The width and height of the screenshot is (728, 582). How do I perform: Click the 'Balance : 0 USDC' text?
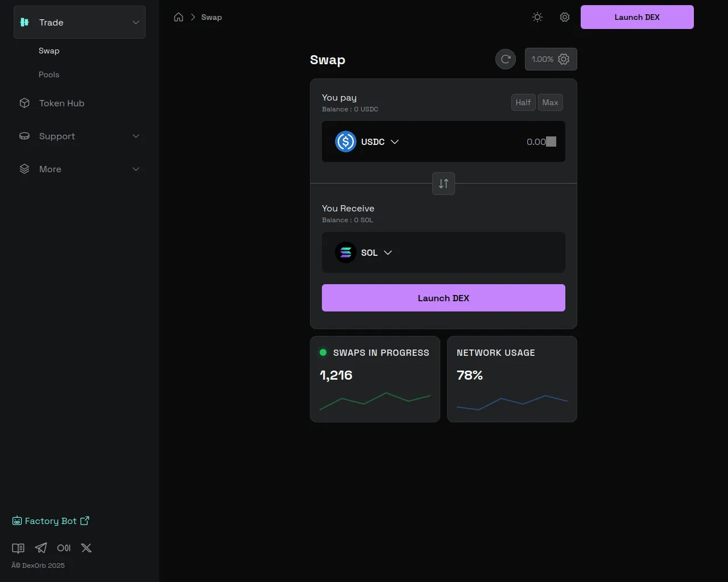[x=350, y=109]
